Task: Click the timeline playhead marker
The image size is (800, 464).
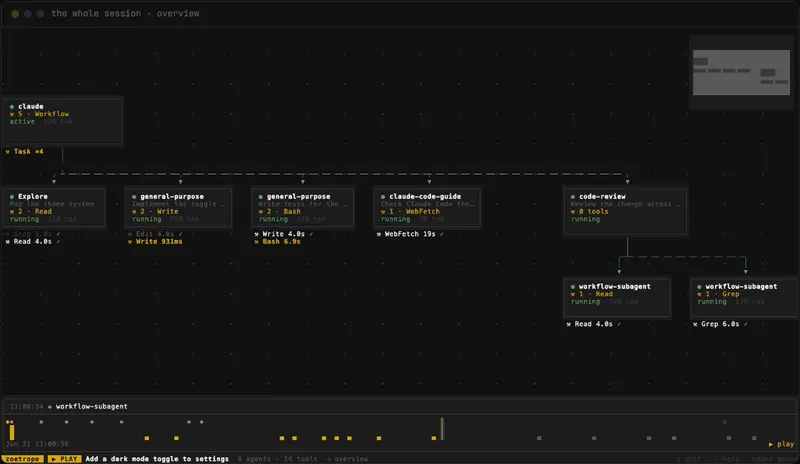Action: (442, 429)
